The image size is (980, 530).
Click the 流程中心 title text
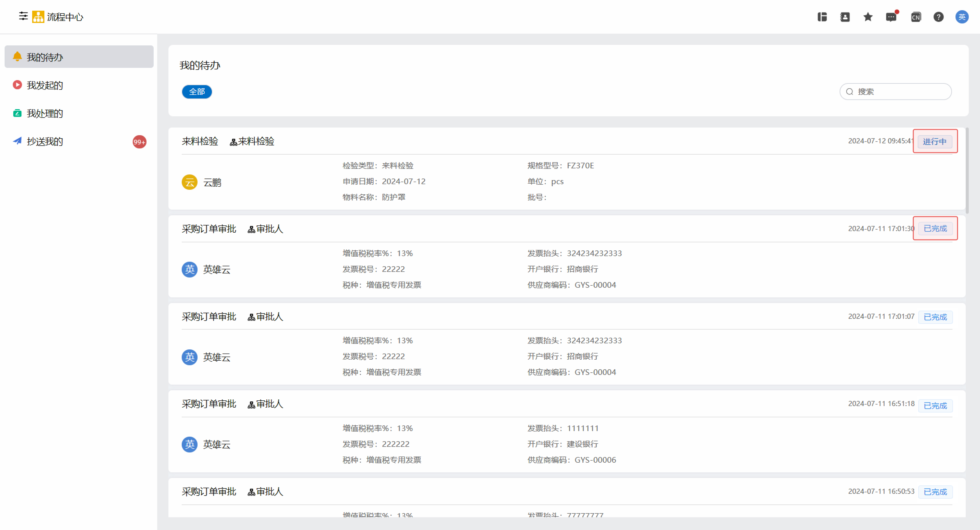point(65,17)
